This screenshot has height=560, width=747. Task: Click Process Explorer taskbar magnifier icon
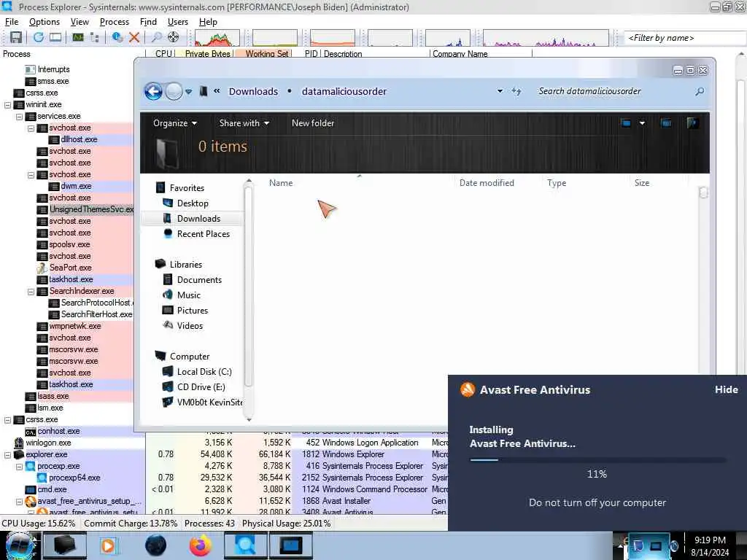click(245, 545)
